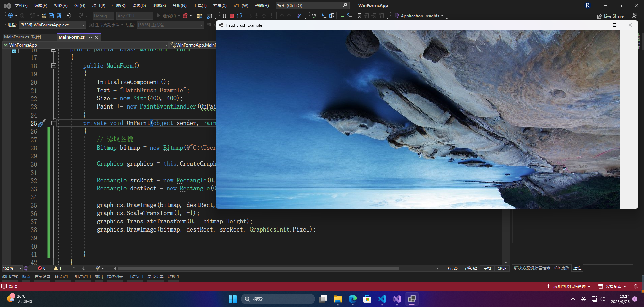Click the CRLF line ending indicator
The height and width of the screenshot is (307, 644).
(502, 268)
